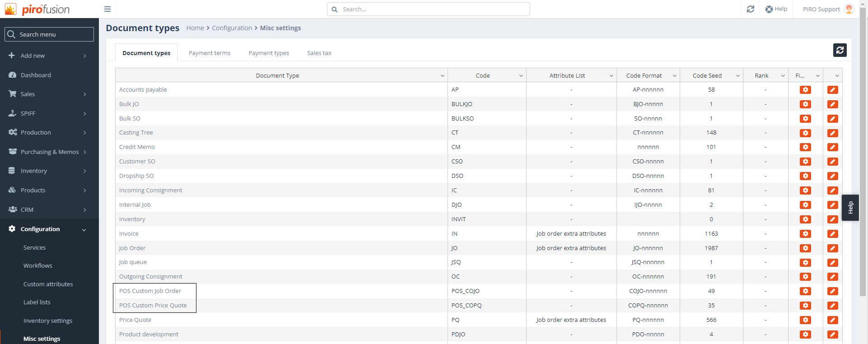Click pencil edit icon for Price Quote
Screen dimensions: 868x344
click(x=832, y=320)
